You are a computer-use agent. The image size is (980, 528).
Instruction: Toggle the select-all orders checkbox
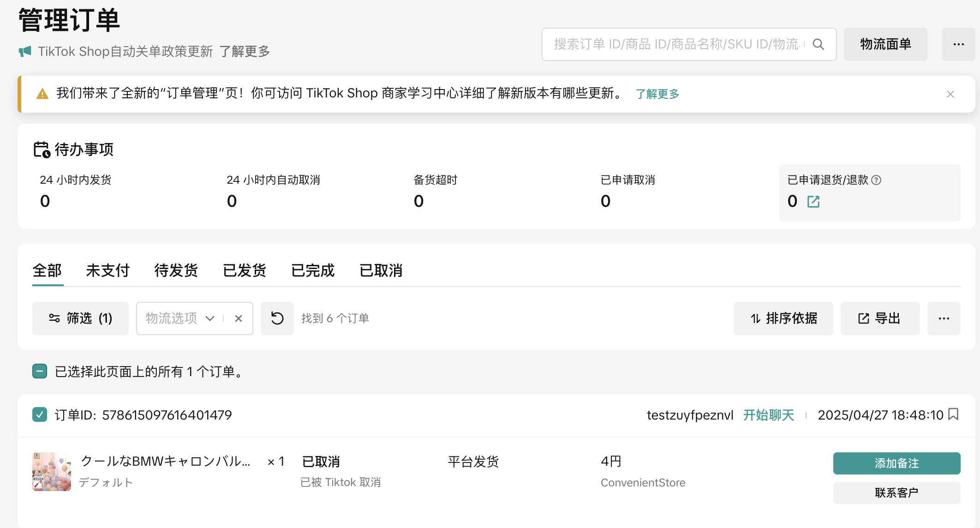40,371
